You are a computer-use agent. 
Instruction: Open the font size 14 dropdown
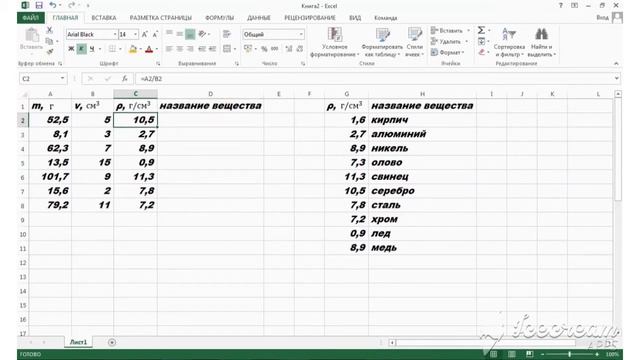click(136, 35)
